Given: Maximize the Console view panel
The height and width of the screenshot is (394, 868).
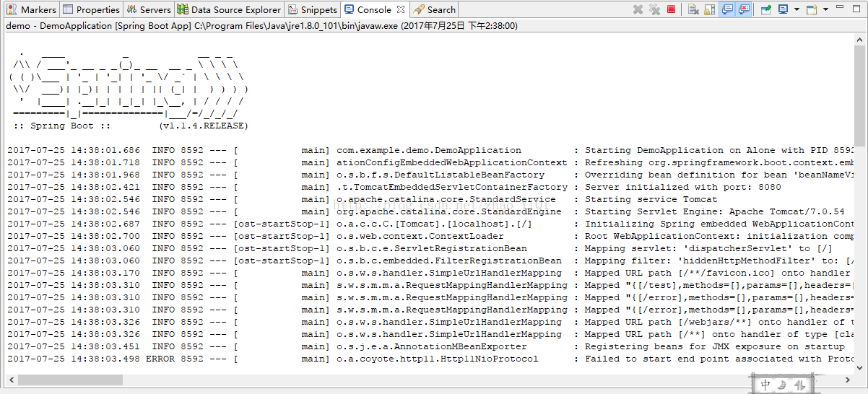Looking at the screenshot, I should pos(856,9).
